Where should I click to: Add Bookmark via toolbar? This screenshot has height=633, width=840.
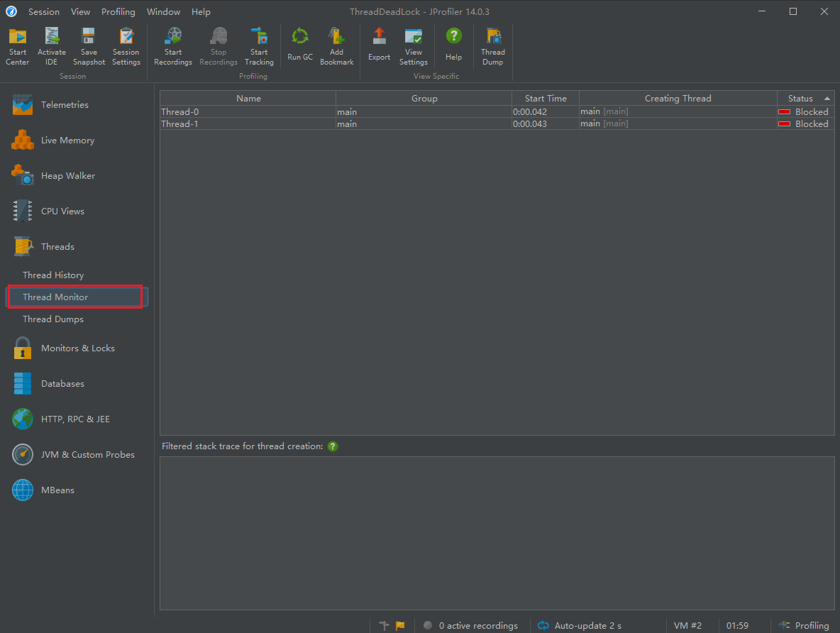[336, 47]
